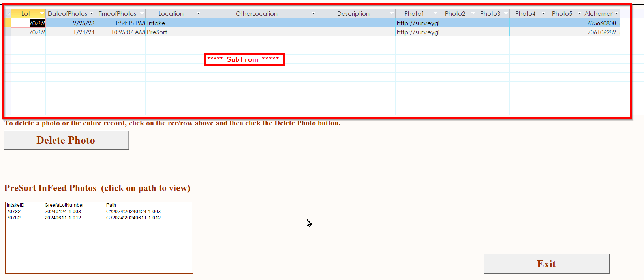Open the Photo3 column dropdown arrow
This screenshot has height=280, width=644.
506,13
